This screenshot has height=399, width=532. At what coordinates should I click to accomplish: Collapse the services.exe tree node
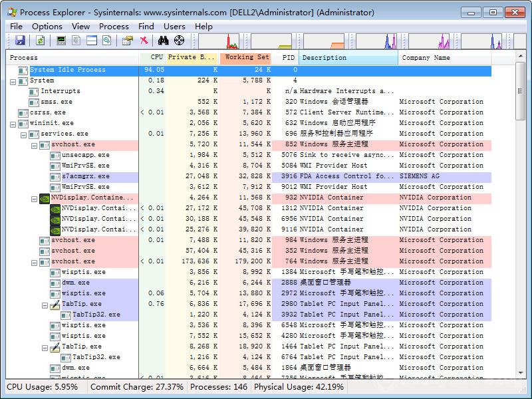point(23,135)
